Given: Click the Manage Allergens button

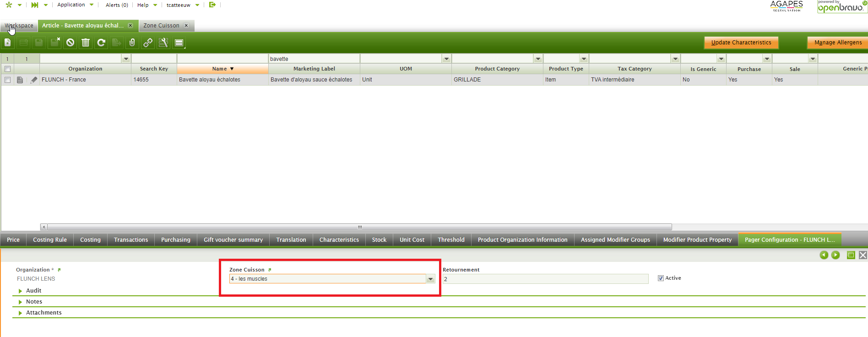Looking at the screenshot, I should [x=838, y=43].
